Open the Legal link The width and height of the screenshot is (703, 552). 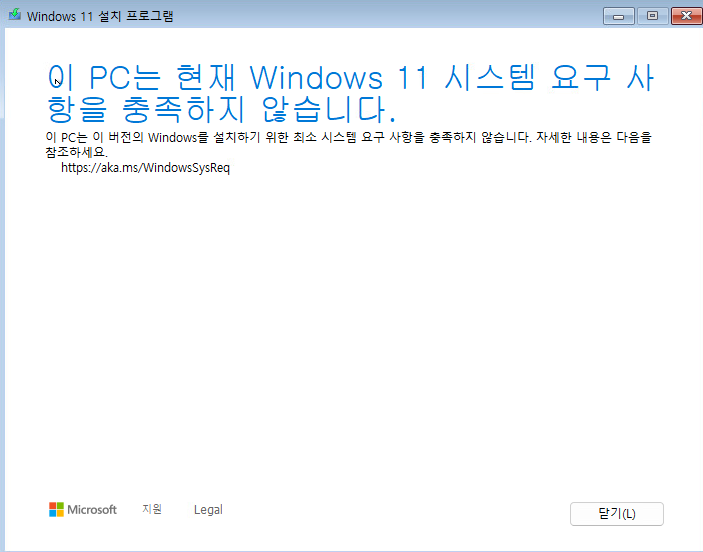click(208, 510)
